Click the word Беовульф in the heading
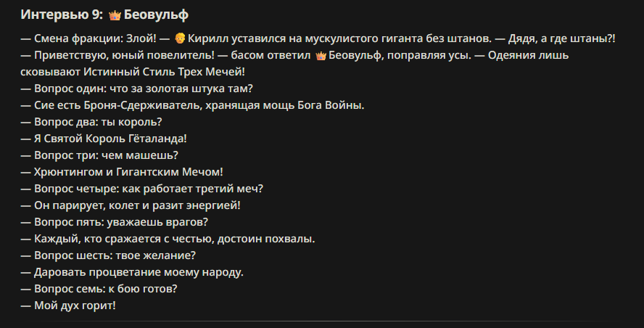The height and width of the screenshot is (328, 644). 156,15
